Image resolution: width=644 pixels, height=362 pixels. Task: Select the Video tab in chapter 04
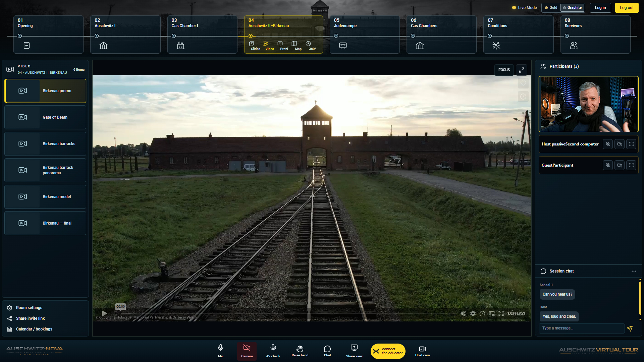pos(270,46)
